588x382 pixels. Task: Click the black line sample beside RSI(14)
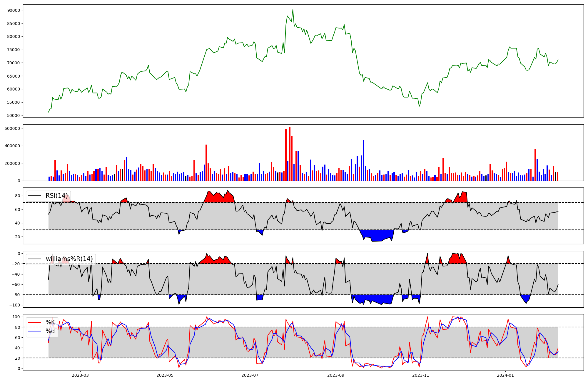[x=35, y=196]
